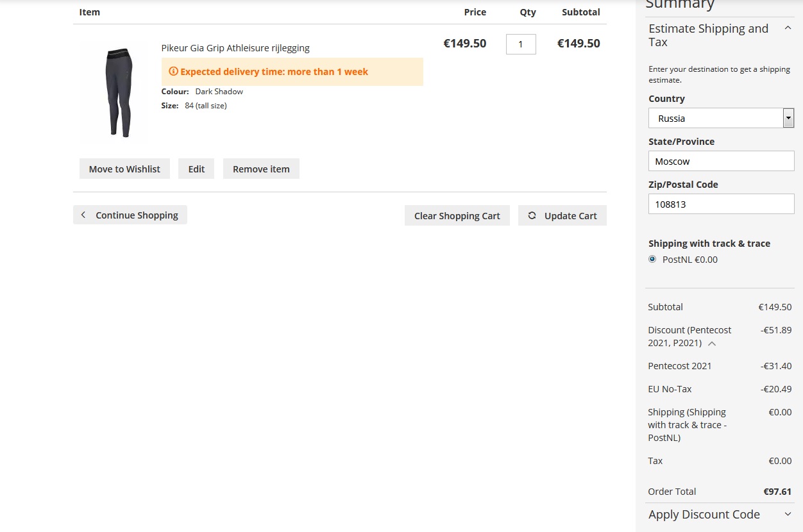Click the State/Province field containing Moscow
The width and height of the screenshot is (803, 532).
tap(721, 162)
